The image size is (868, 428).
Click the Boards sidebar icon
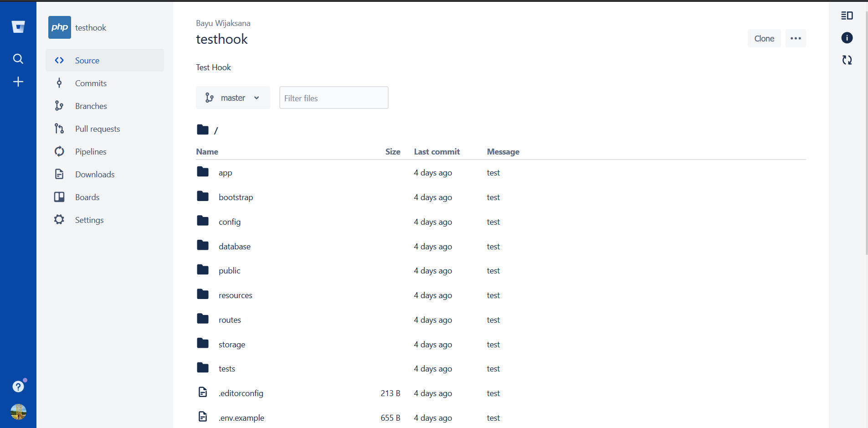59,197
